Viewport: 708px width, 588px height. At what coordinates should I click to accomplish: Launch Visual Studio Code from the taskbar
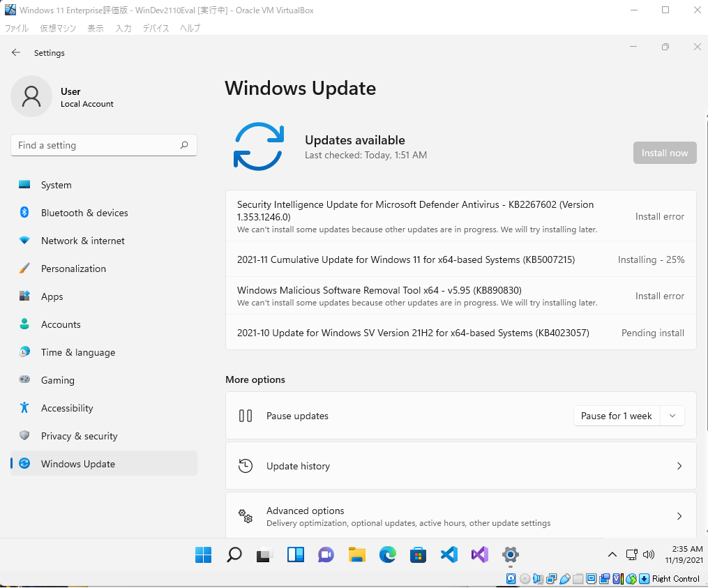click(x=449, y=555)
